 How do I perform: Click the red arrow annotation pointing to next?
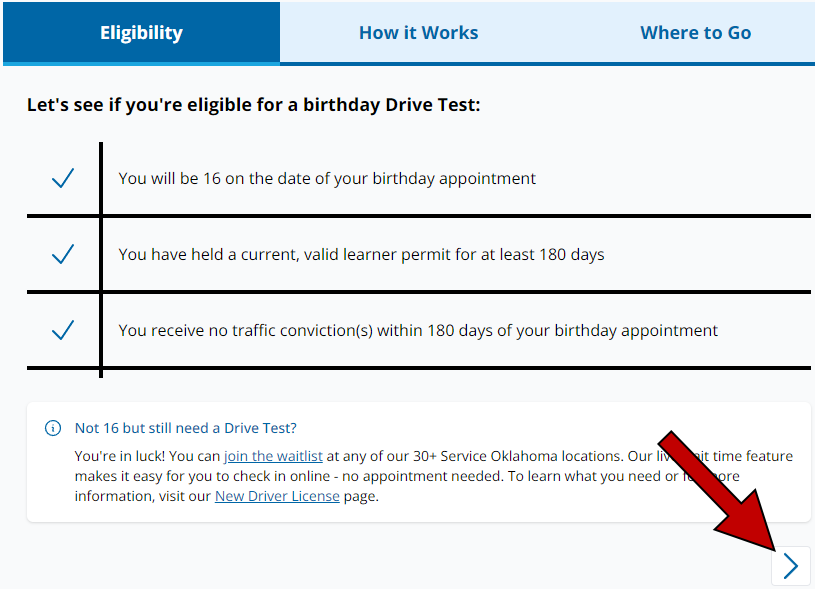coord(722,491)
